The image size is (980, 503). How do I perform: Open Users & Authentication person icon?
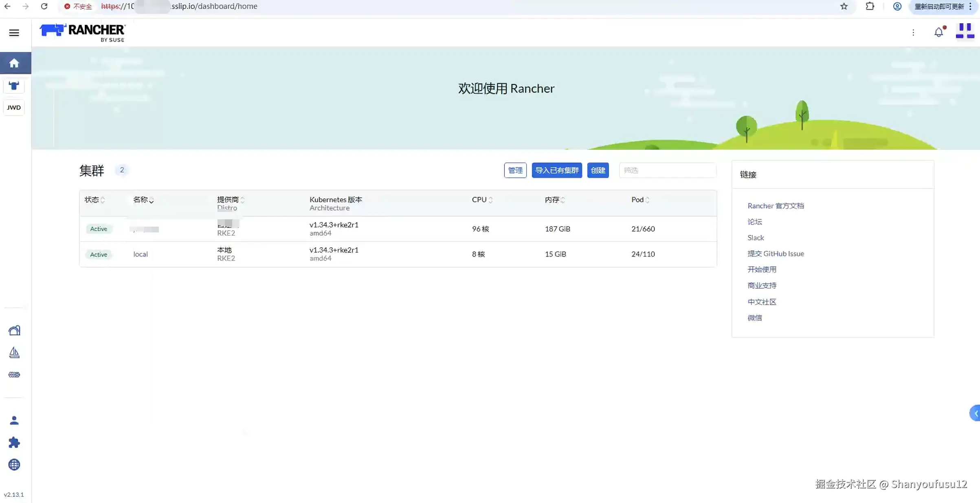tap(14, 420)
